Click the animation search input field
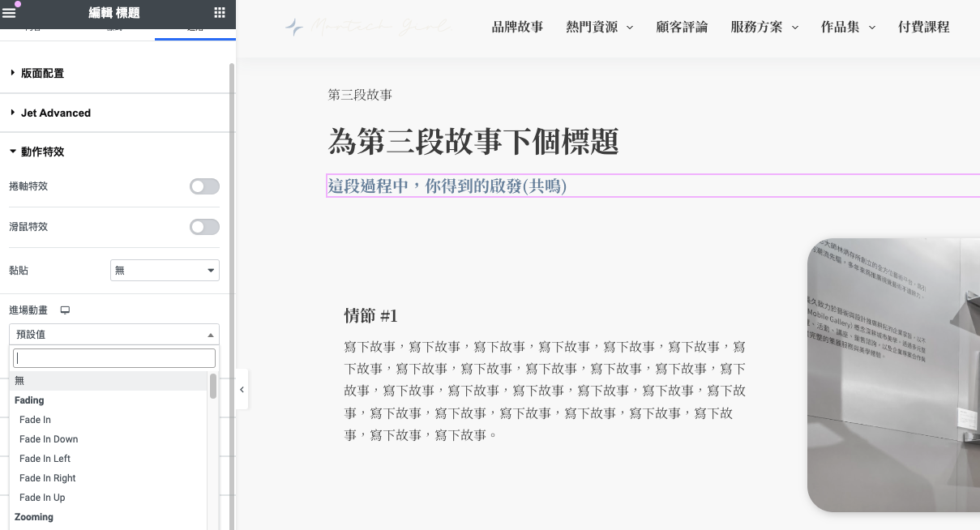The image size is (980, 530). pyautogui.click(x=113, y=357)
